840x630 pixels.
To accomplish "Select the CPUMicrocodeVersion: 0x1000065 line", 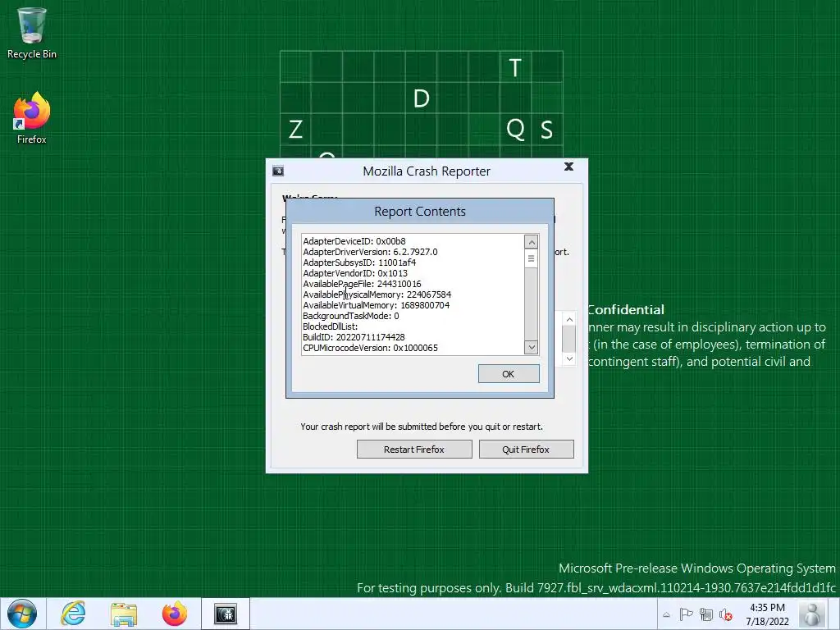I will 370,348.
